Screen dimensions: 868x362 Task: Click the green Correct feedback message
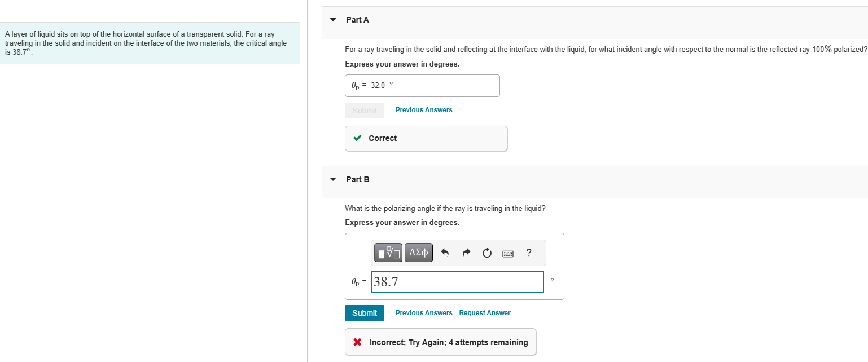[426, 138]
